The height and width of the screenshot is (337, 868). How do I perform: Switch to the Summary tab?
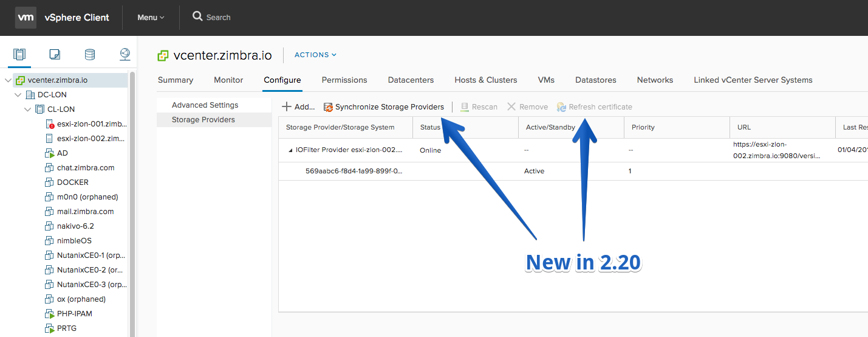click(x=176, y=80)
